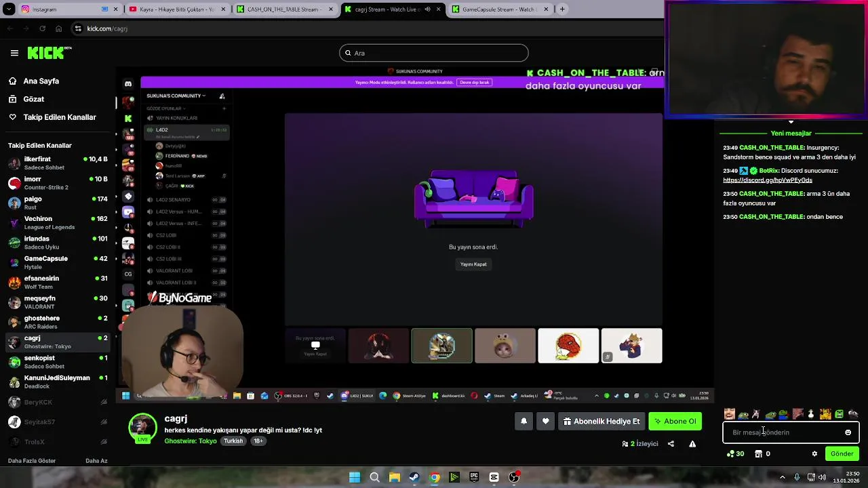The height and width of the screenshot is (488, 868).
Task: Open discord.gg link in chat
Action: [767, 180]
